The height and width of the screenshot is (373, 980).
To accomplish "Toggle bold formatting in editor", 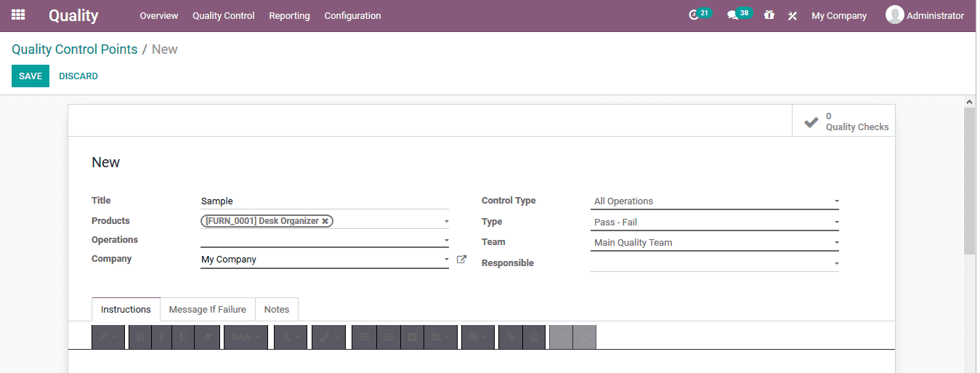I will pyautogui.click(x=140, y=337).
